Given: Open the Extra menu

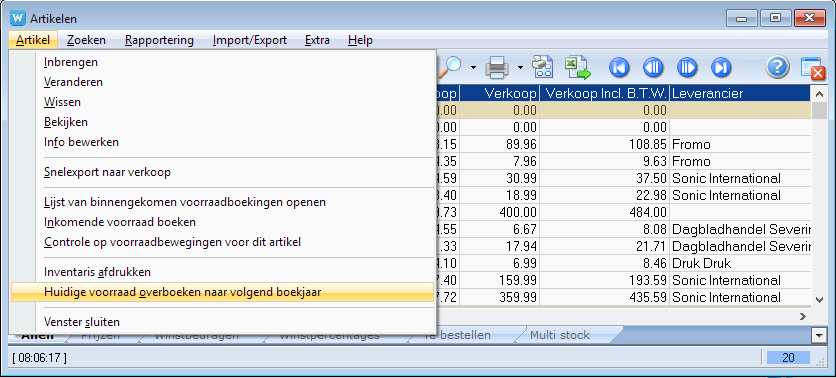Looking at the screenshot, I should point(317,40).
